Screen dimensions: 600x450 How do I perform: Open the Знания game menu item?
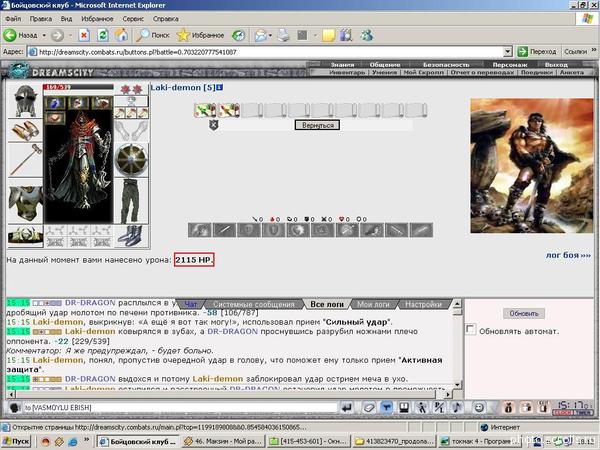pyautogui.click(x=342, y=65)
